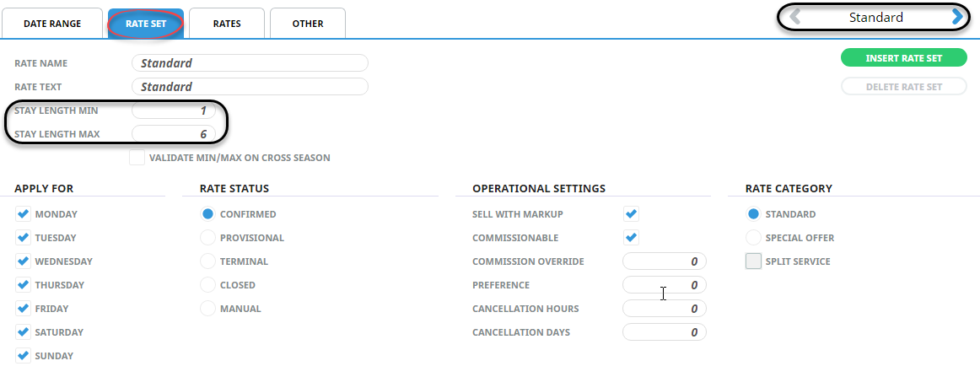980x377 pixels.
Task: Focus the Cancellation Hours field
Action: 665,309
